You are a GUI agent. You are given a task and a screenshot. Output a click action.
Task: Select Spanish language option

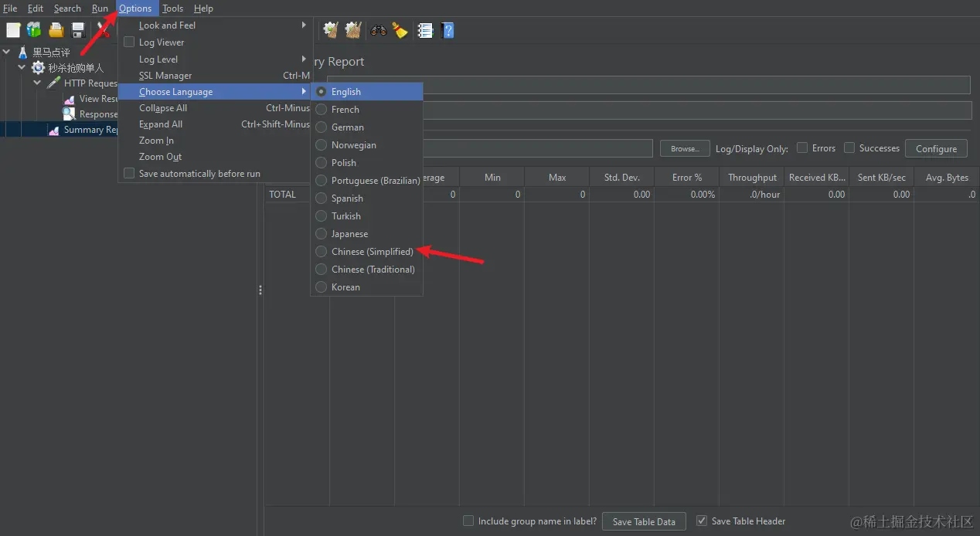tap(366, 198)
